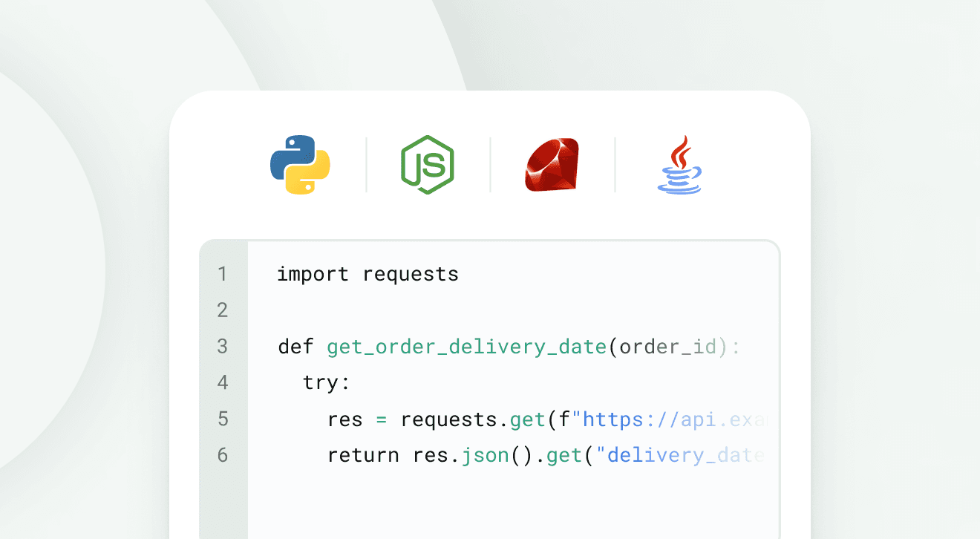Switch to the Python code example

(300, 165)
